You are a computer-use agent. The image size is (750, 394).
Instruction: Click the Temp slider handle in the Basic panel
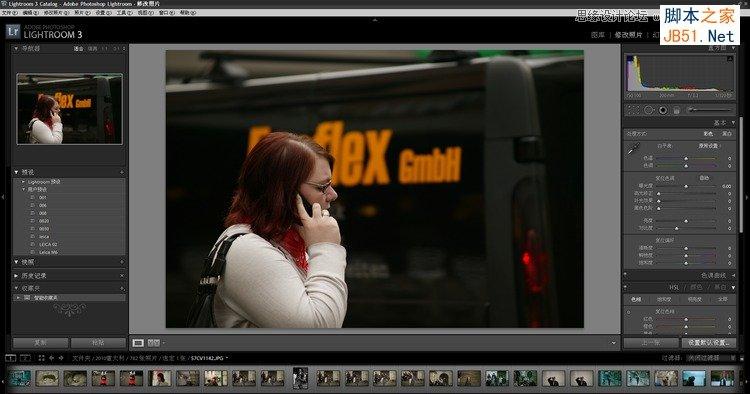(x=686, y=158)
